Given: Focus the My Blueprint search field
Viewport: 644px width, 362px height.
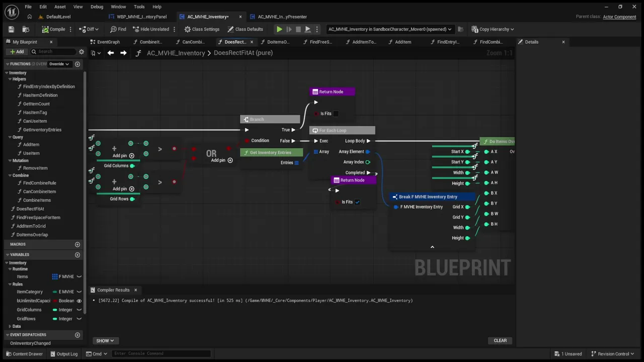Looking at the screenshot, I should coord(53,52).
